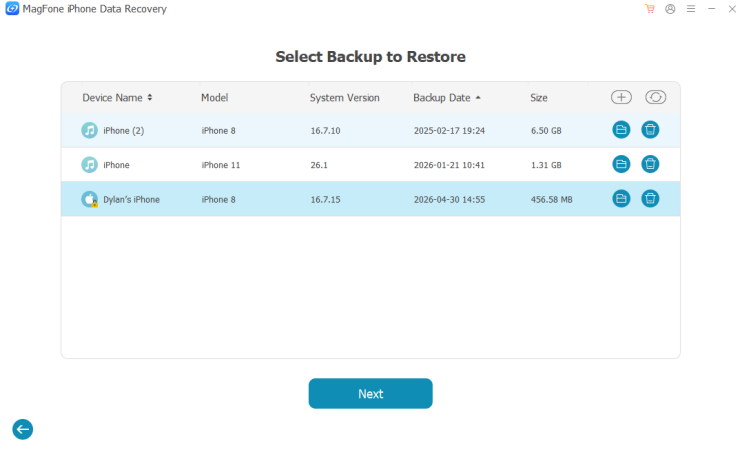The height and width of the screenshot is (450, 742).
Task: Open the user account icon
Action: (670, 9)
